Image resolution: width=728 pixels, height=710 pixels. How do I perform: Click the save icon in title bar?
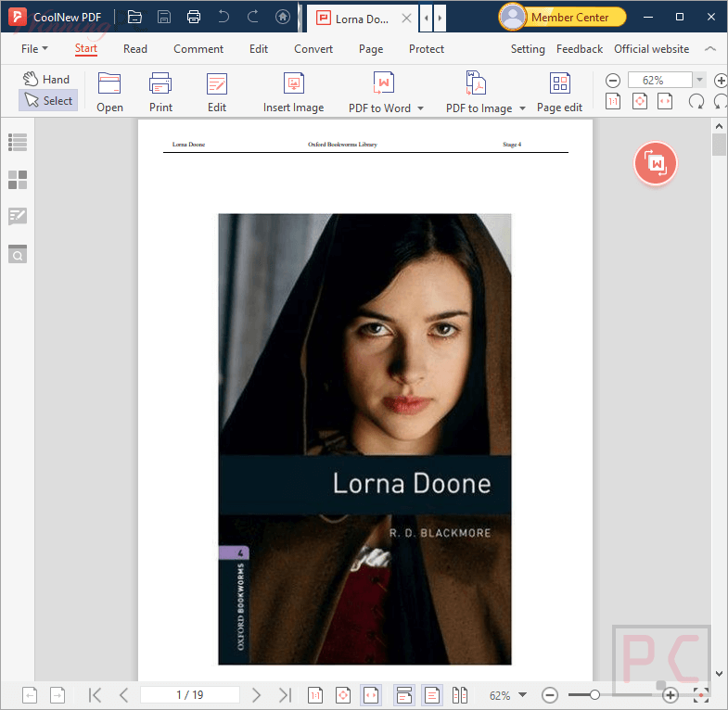[164, 18]
